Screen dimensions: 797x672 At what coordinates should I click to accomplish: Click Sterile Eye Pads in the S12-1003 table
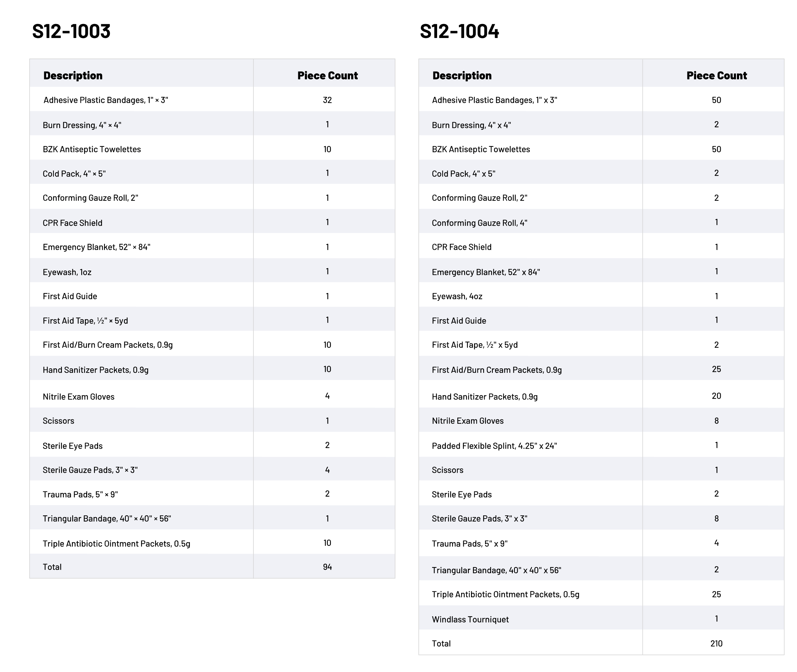tap(72, 446)
